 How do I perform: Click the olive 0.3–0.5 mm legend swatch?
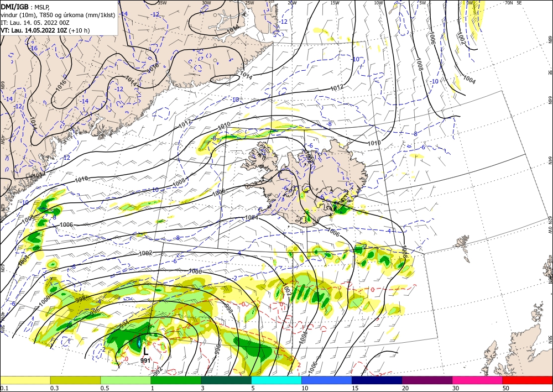coord(75,380)
